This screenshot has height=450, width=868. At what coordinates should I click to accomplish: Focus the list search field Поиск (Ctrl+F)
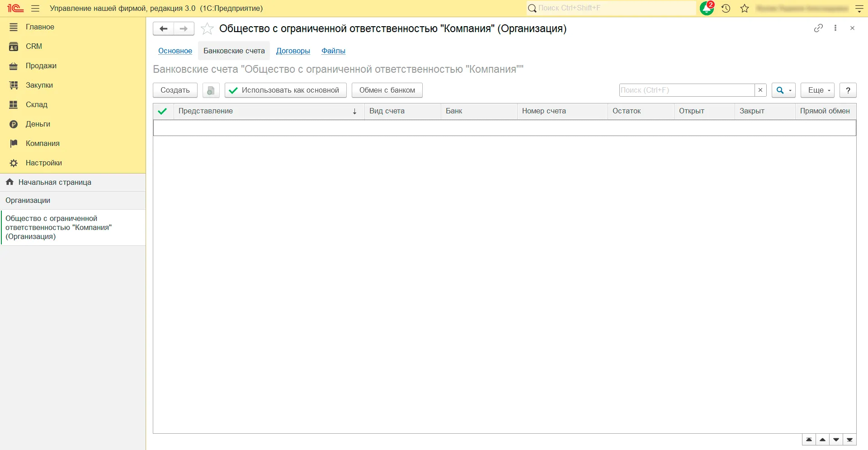click(686, 90)
